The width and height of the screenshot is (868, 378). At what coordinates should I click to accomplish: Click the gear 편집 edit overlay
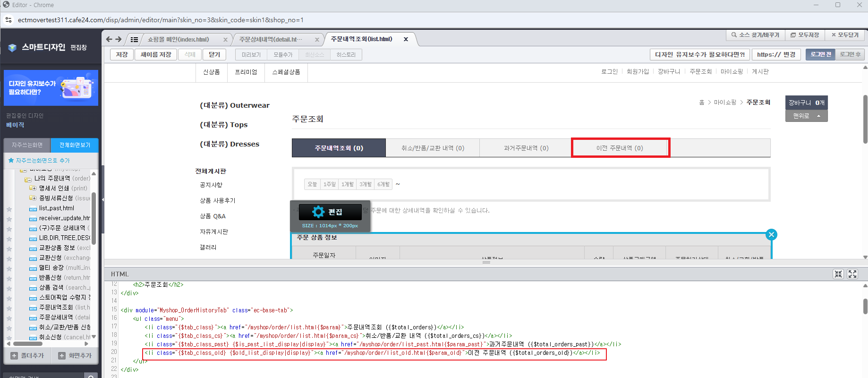pyautogui.click(x=330, y=212)
